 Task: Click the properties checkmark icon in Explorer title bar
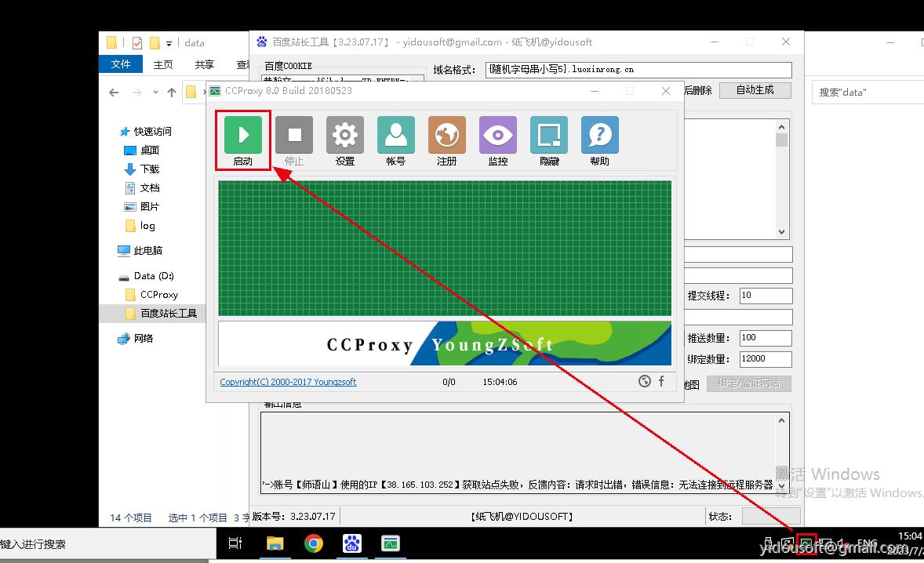pos(137,43)
